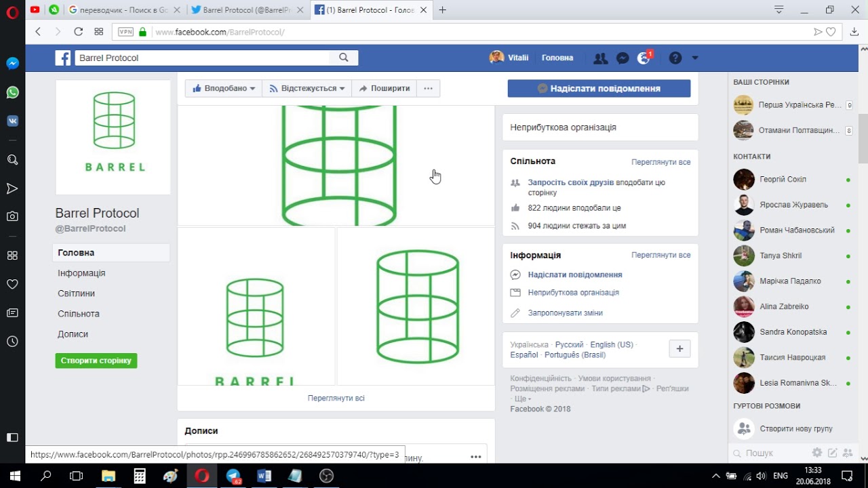Viewport: 868px width, 488px height.
Task: Open new browser tab
Action: tap(442, 10)
